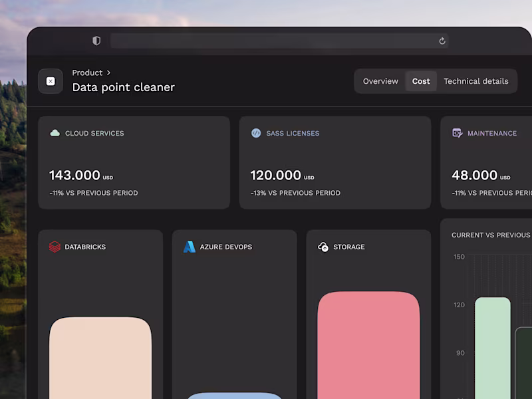Click the beige Databricks bar
Viewport: 532px width, 399px height.
pyautogui.click(x=100, y=358)
